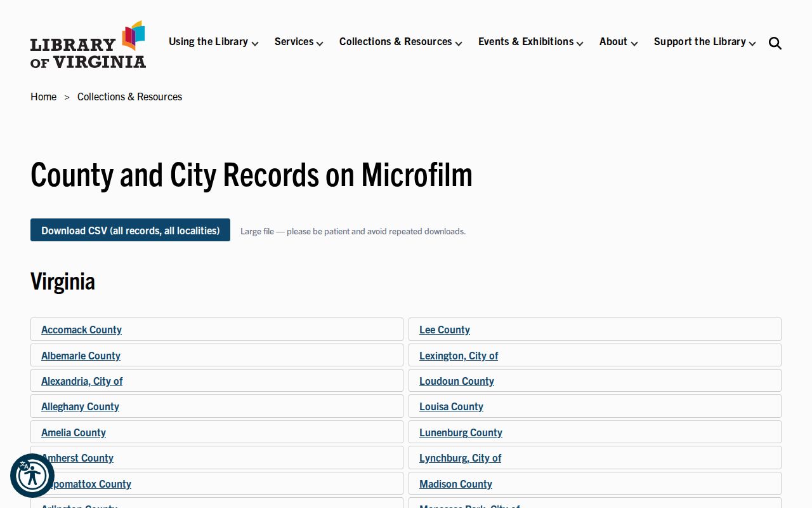Open Louisa County records
This screenshot has width=812, height=508.
coord(451,406)
